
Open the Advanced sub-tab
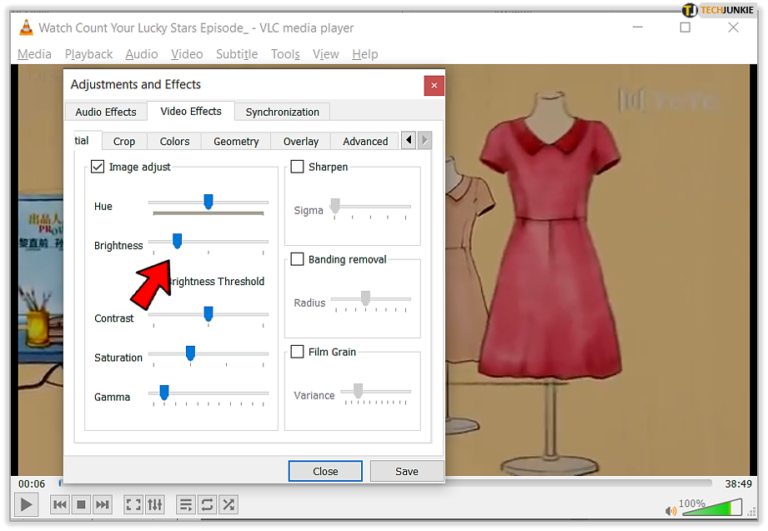pos(365,142)
